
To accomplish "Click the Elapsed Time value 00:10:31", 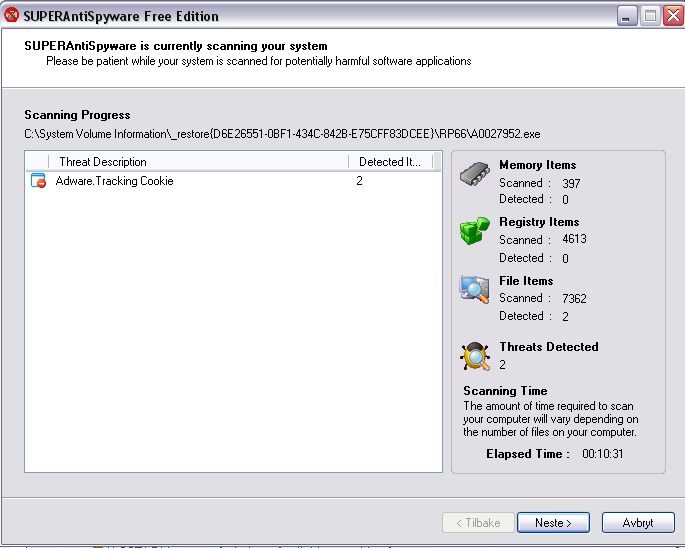I will click(x=602, y=454).
